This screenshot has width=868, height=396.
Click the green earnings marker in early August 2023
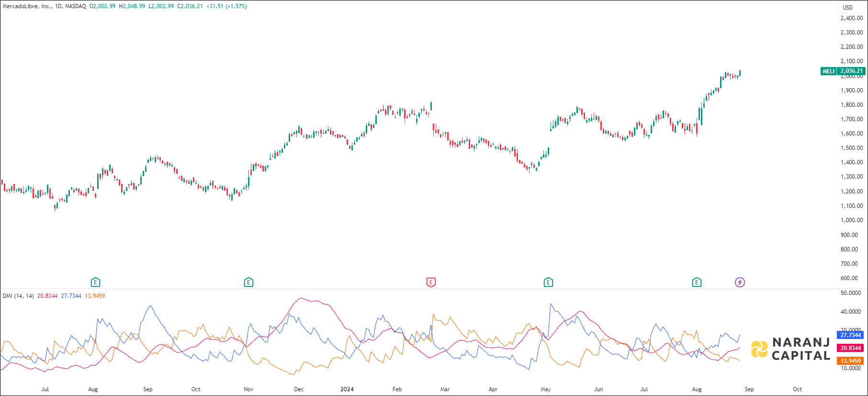click(x=95, y=282)
